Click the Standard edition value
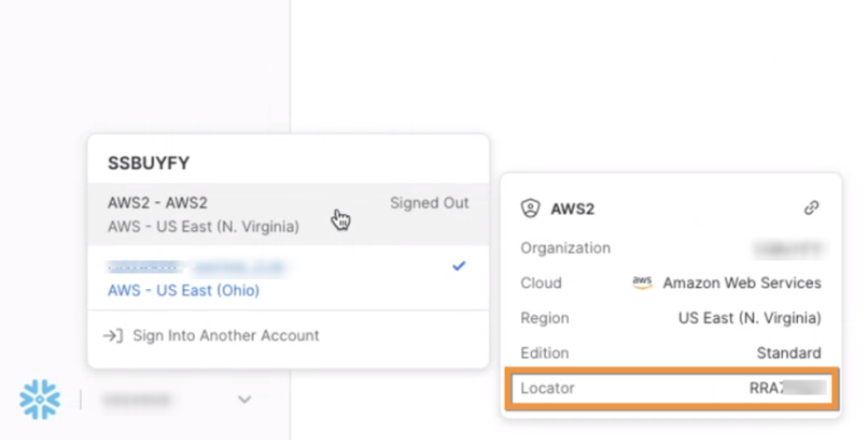Screen dimensions: 868x440 pyautogui.click(x=789, y=353)
